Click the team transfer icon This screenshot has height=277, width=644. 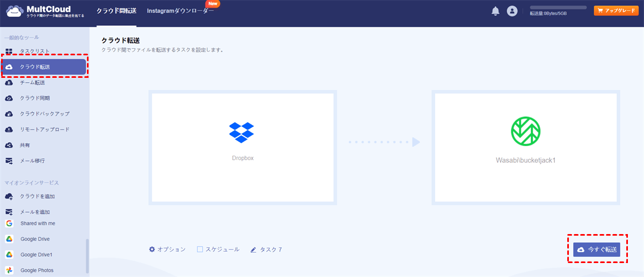[9, 83]
